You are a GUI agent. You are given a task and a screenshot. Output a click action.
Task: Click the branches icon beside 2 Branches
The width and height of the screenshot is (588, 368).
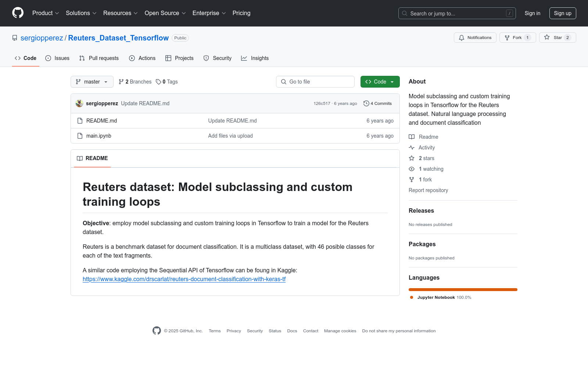(121, 82)
